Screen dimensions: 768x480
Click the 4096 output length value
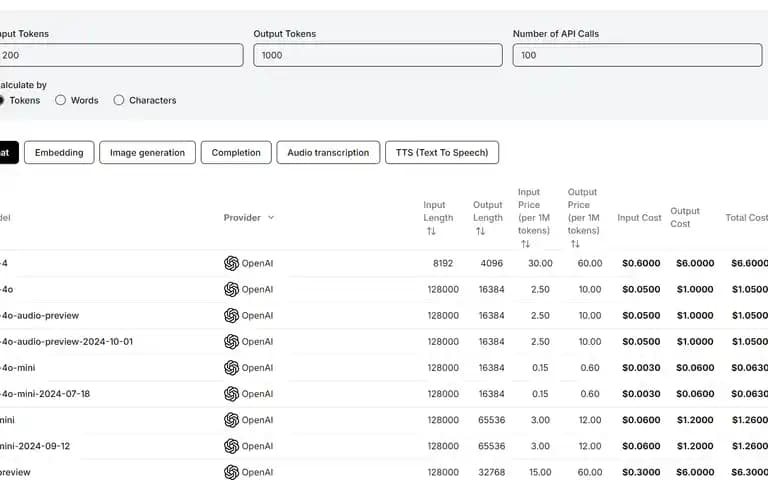click(x=491, y=263)
